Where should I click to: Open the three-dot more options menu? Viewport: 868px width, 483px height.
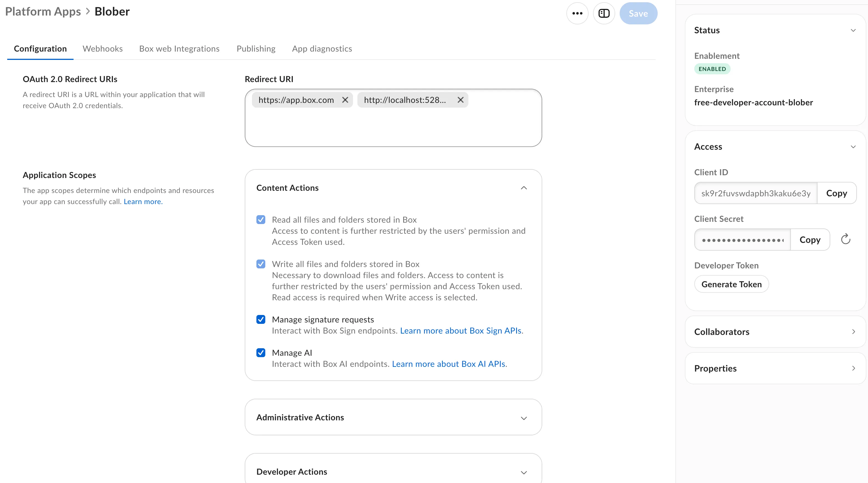577,14
